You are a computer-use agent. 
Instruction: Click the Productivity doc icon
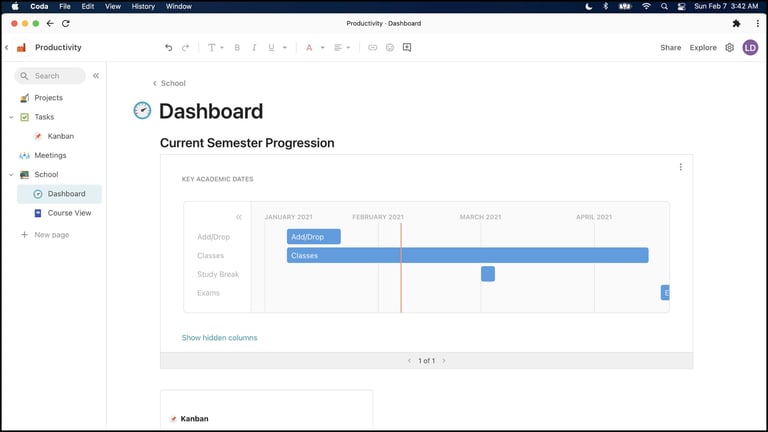click(x=21, y=48)
